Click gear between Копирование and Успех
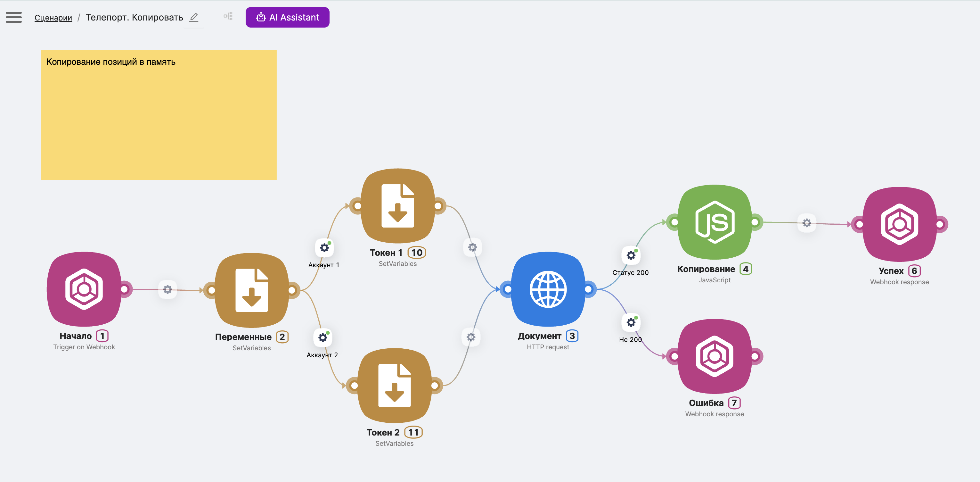 (x=806, y=223)
